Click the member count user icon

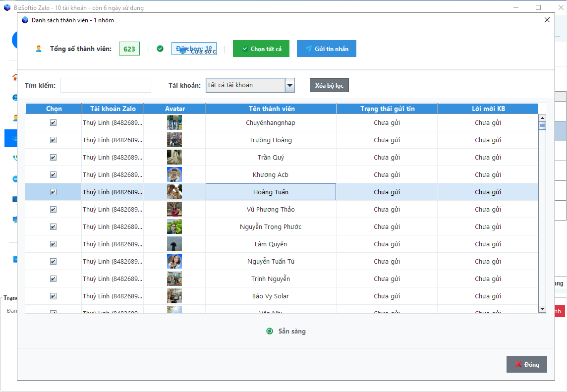pyautogui.click(x=39, y=49)
